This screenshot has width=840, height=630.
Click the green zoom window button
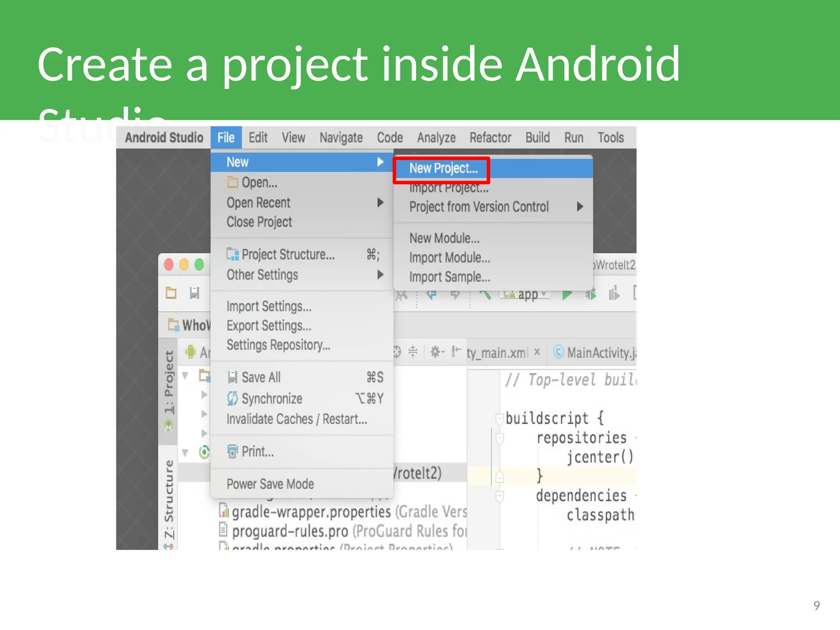tap(199, 265)
